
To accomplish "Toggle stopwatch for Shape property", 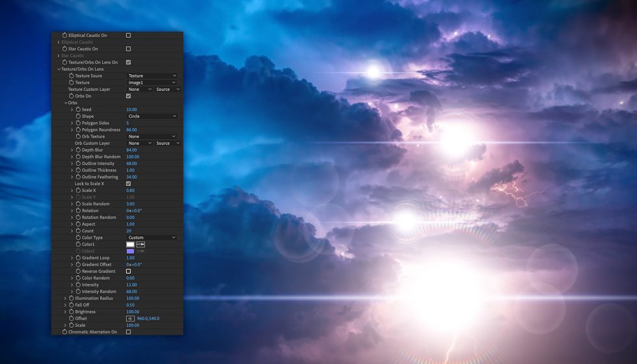I will [78, 116].
